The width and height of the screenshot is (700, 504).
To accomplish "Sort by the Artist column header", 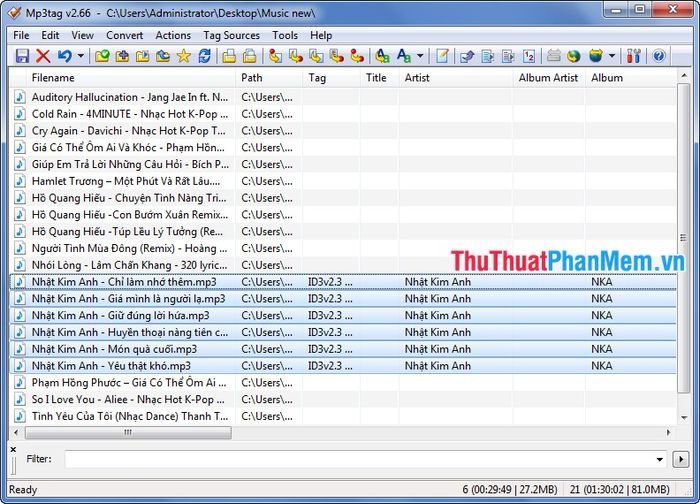I will [x=456, y=78].
